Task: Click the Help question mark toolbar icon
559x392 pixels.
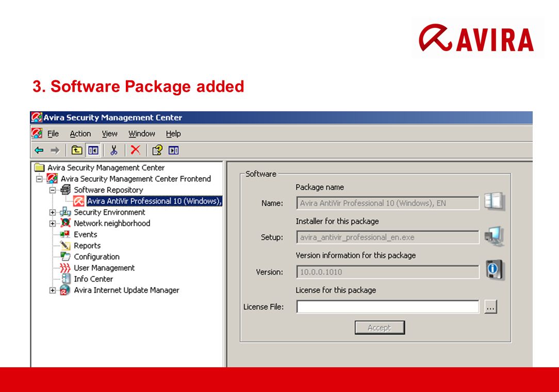Action: pyautogui.click(x=157, y=150)
